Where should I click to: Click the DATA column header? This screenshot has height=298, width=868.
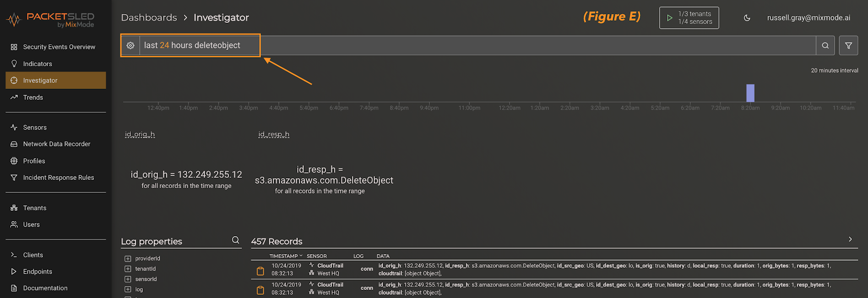(x=383, y=256)
